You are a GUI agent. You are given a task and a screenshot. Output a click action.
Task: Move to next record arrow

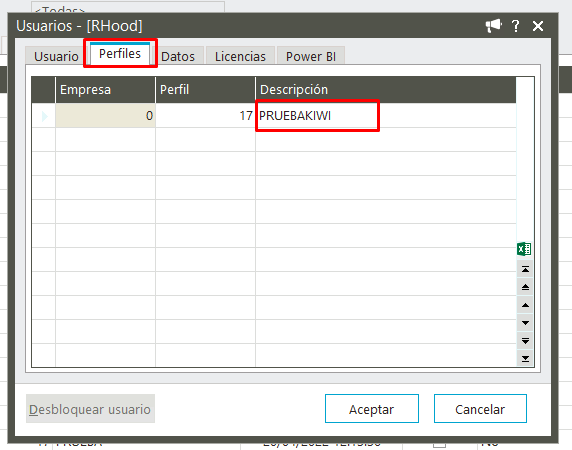click(525, 323)
